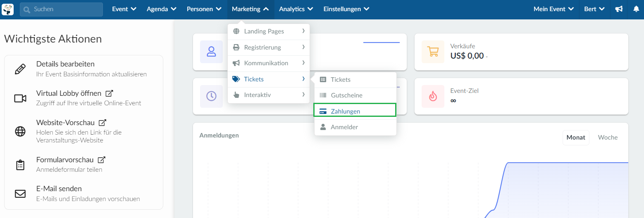644x218 pixels.
Task: Select Kommunikation menu entry
Action: coord(269,63)
